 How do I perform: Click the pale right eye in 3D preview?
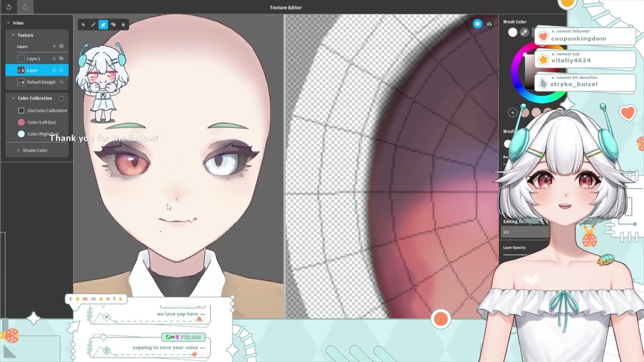[220, 164]
